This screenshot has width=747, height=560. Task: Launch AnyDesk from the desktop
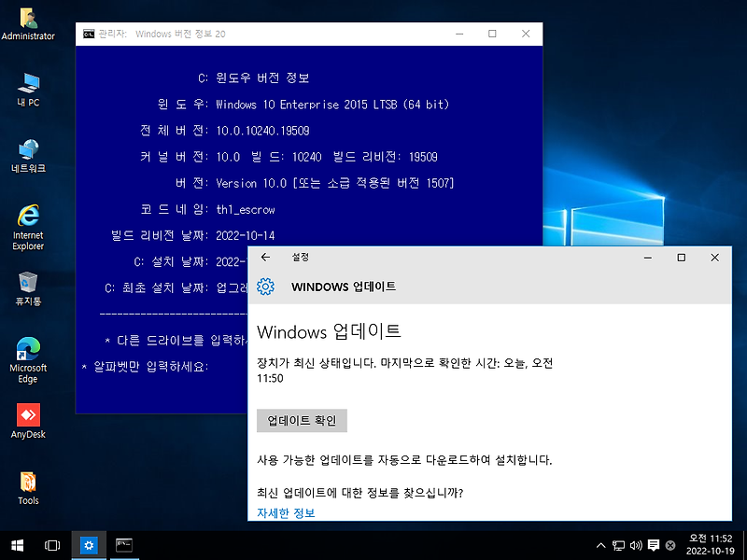point(28,422)
